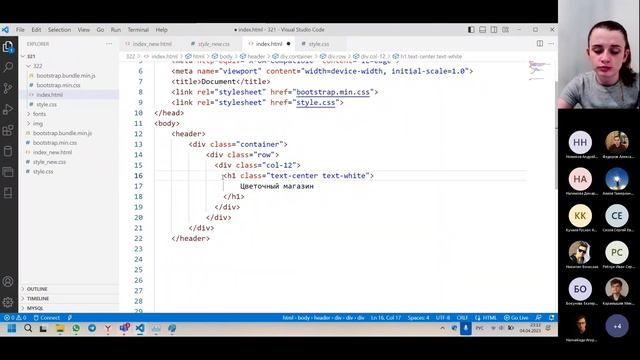Show hidden tray icons chevron
Image resolution: width=640 pixels, height=360 pixels.
pos(442,328)
